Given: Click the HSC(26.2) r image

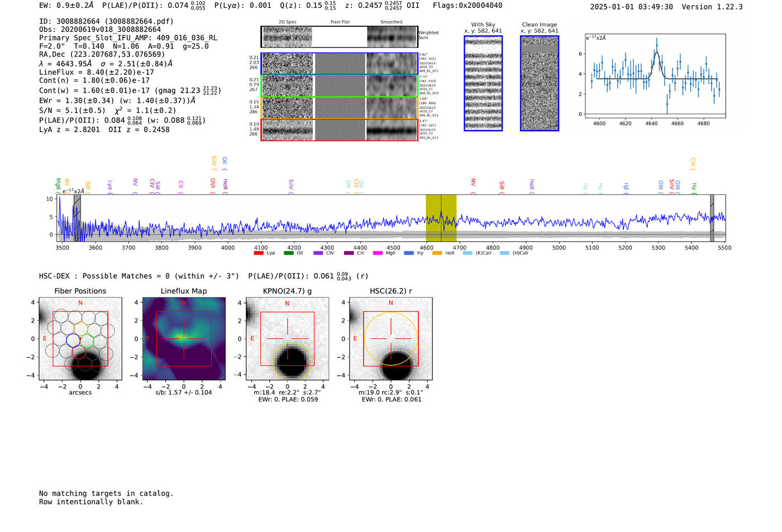Looking at the screenshot, I should (x=390, y=339).
